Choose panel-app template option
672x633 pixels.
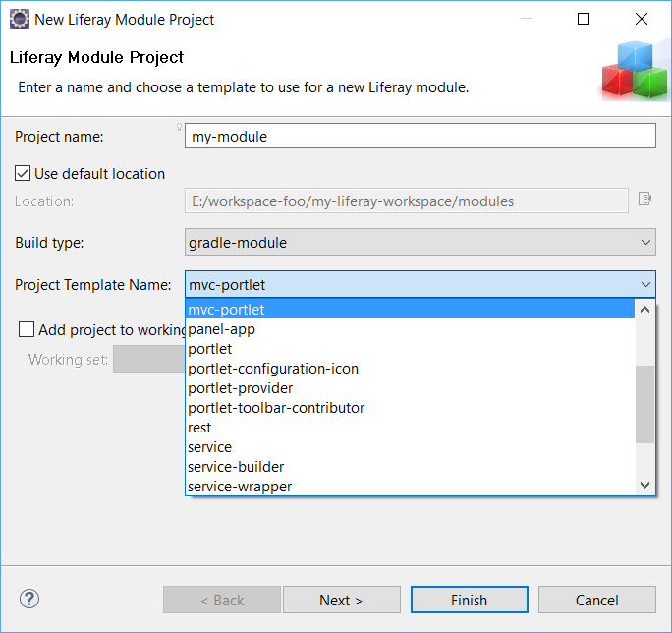(411, 329)
